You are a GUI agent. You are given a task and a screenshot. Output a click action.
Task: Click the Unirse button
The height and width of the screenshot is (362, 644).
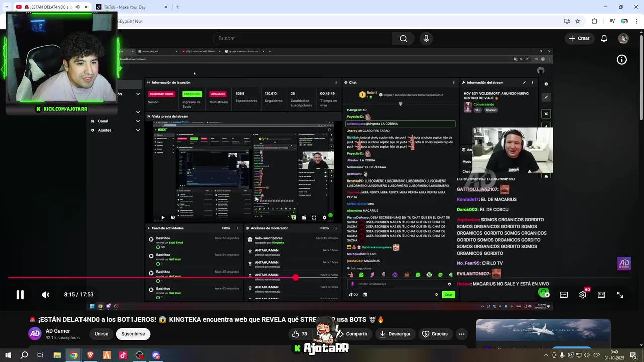tap(101, 334)
